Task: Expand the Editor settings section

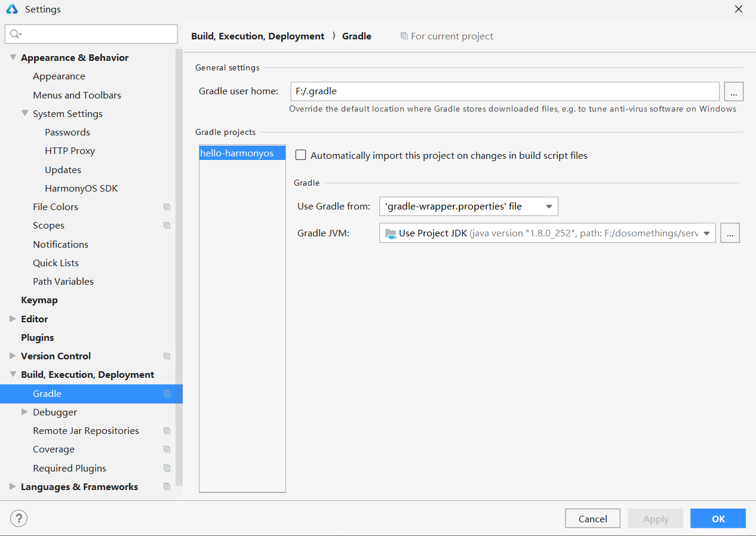Action: point(13,319)
